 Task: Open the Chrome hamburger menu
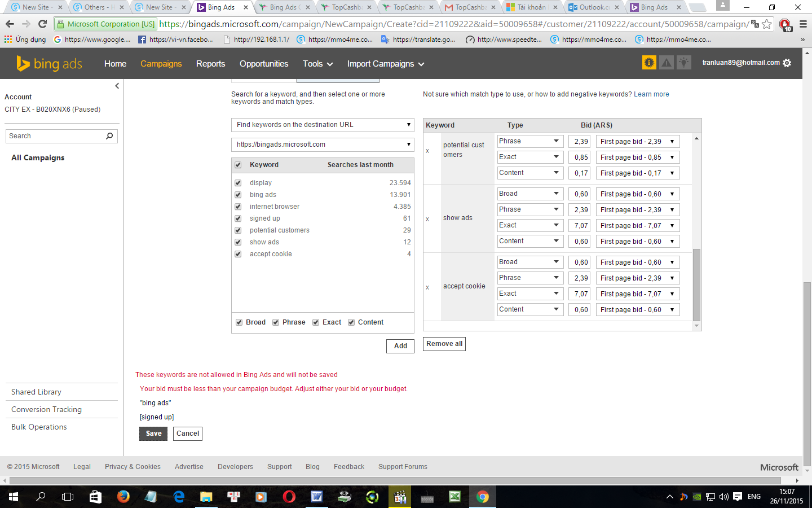(x=803, y=24)
